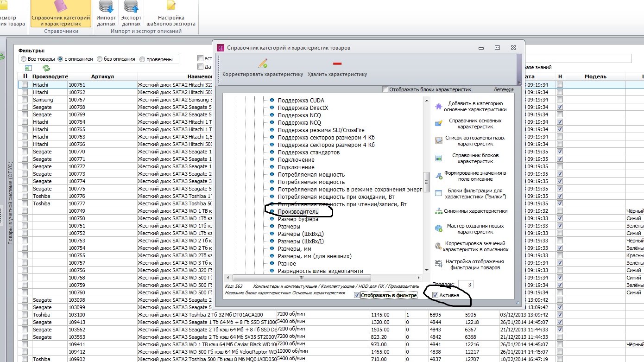Select Разрядность шины видеопамяти item

point(320,271)
